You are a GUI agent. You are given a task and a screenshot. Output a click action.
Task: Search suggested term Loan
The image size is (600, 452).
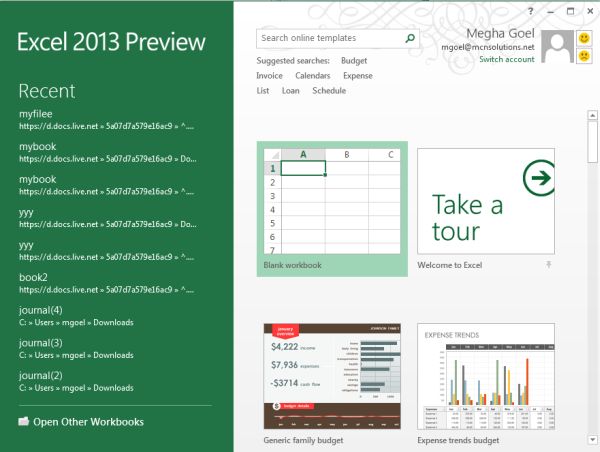(291, 90)
